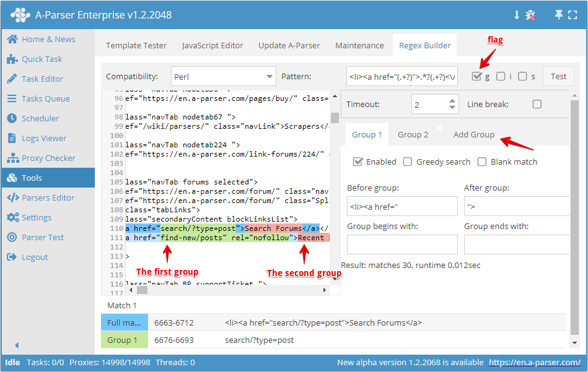Open the Group 2 tab
Viewport: 588px width, 372px height.
tap(413, 134)
